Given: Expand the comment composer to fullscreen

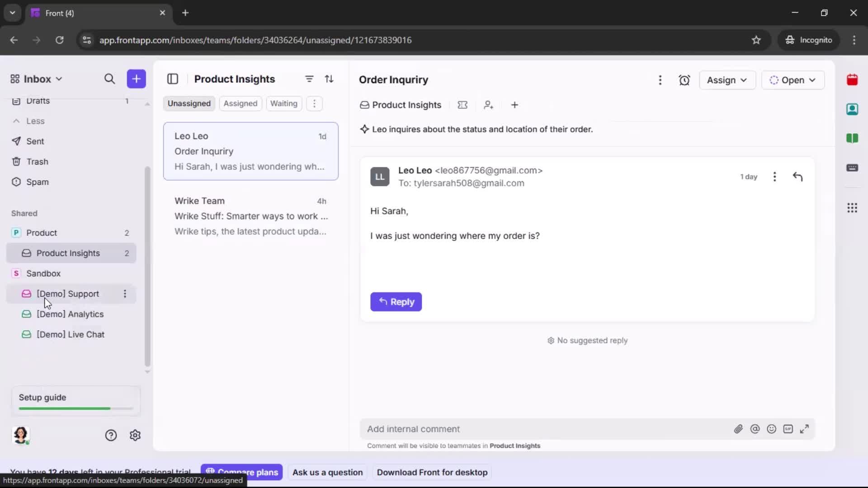Looking at the screenshot, I should click(x=805, y=429).
